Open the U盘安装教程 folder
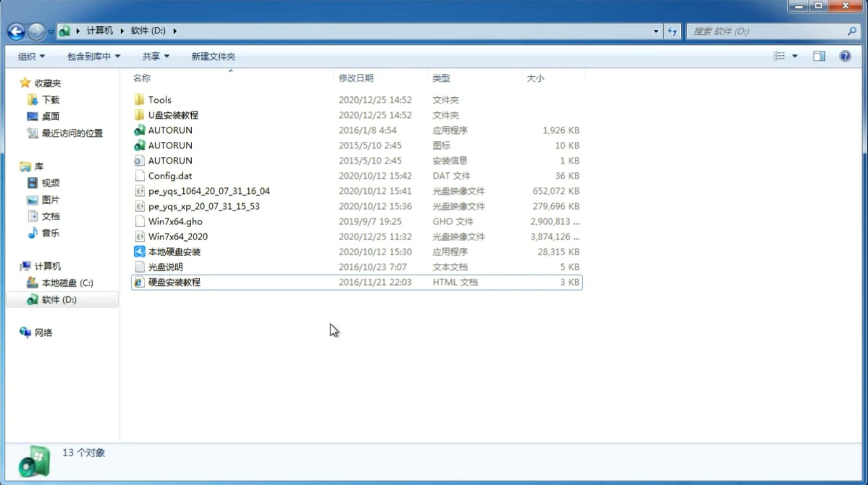868x485 pixels. coord(172,115)
